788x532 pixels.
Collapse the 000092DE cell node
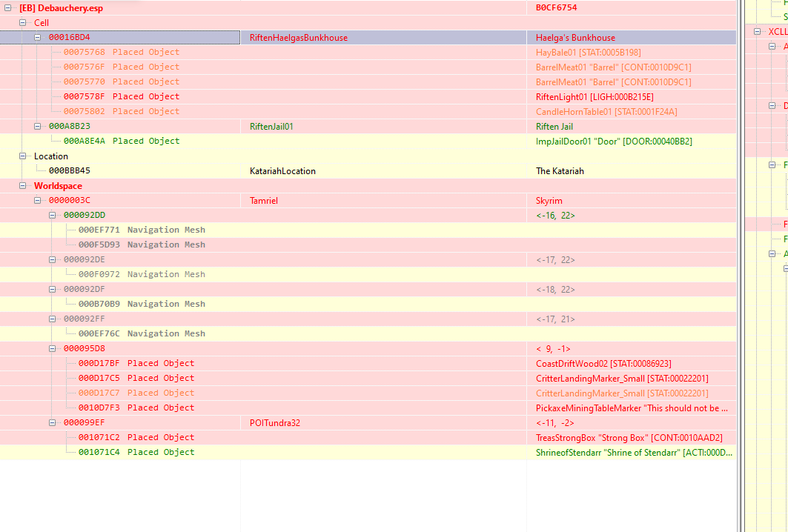[53, 259]
